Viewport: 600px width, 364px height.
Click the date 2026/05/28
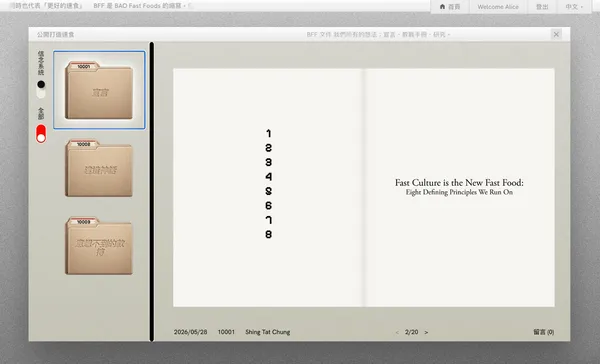(x=191, y=332)
